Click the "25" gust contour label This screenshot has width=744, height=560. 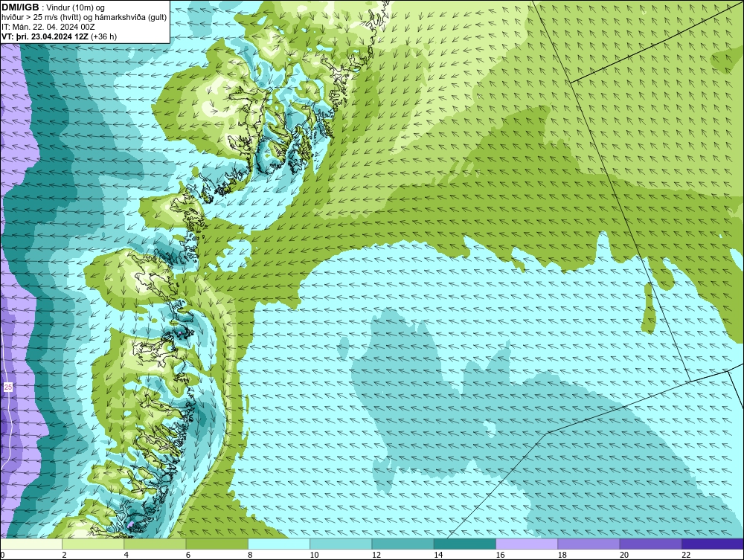pos(8,387)
